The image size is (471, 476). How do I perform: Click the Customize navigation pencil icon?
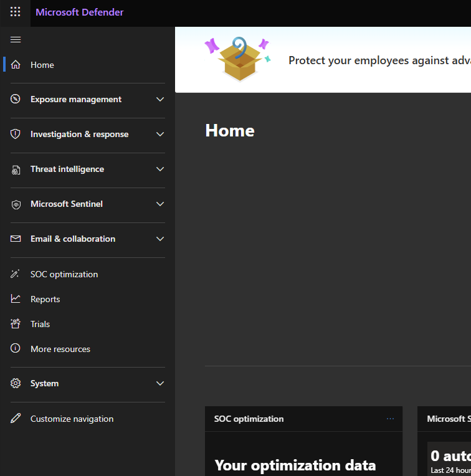(16, 418)
